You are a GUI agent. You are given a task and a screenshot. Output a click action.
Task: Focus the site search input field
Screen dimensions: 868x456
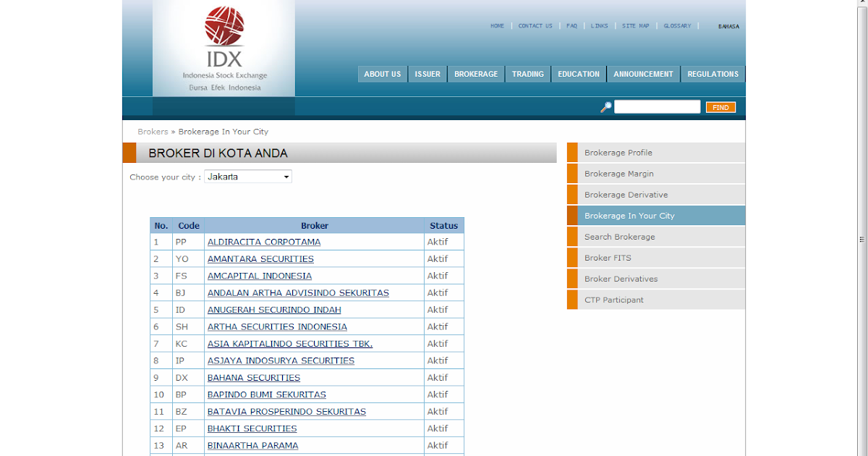(658, 107)
